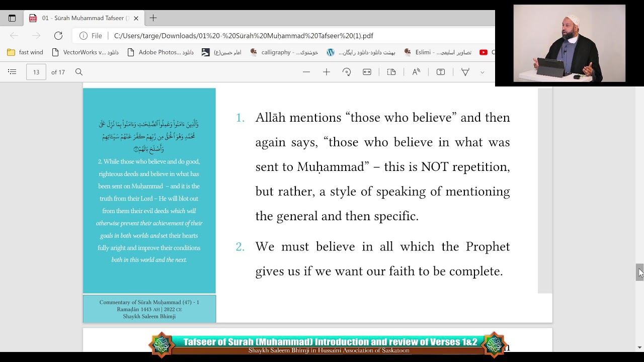Toggle fit to width view
Screen dimensions: 644x362
coord(367,72)
